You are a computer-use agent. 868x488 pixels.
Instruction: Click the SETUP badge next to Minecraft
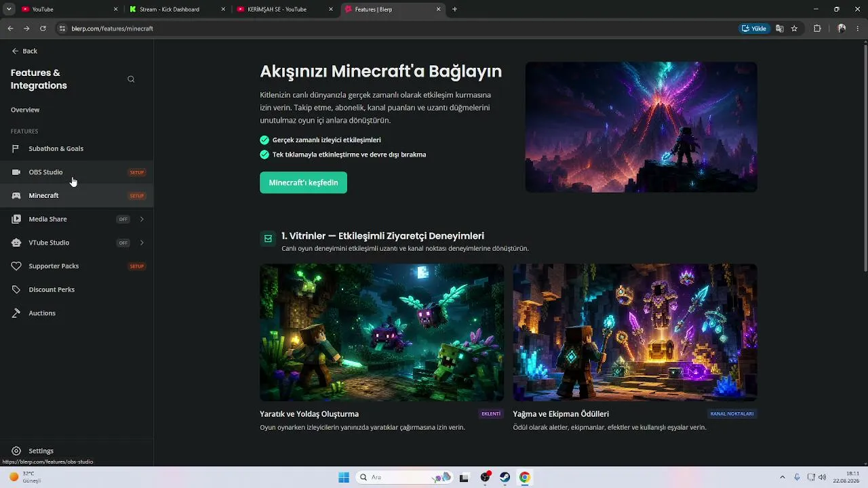click(137, 196)
